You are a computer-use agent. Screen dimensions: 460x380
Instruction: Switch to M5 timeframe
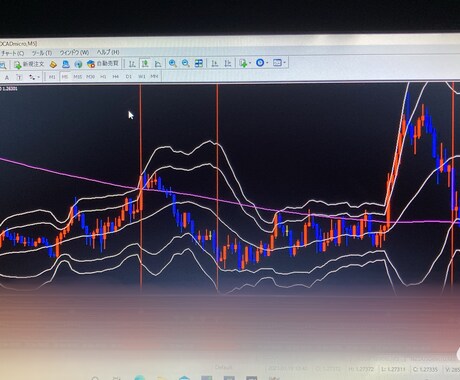click(65, 77)
